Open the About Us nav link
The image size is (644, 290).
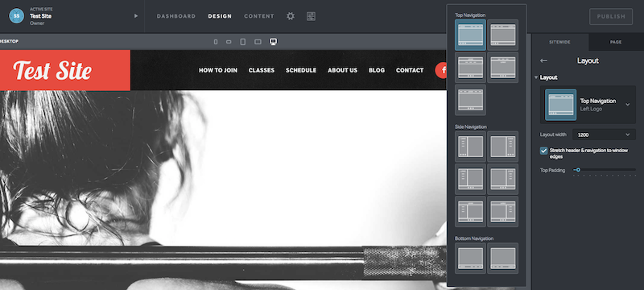coord(343,70)
